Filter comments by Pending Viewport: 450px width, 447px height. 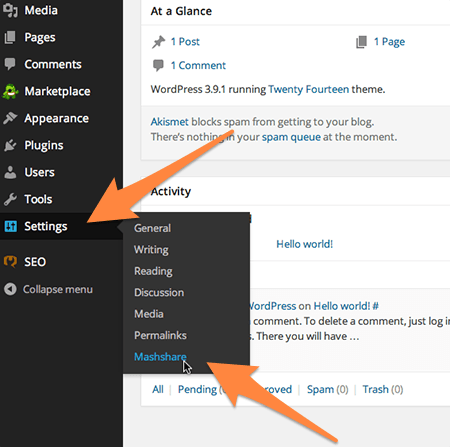coord(197,389)
